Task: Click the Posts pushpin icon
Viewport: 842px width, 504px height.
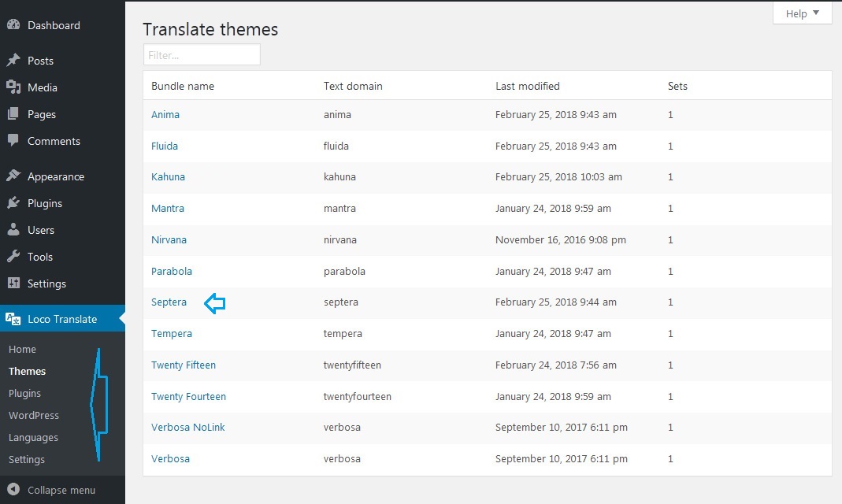Action: click(13, 60)
